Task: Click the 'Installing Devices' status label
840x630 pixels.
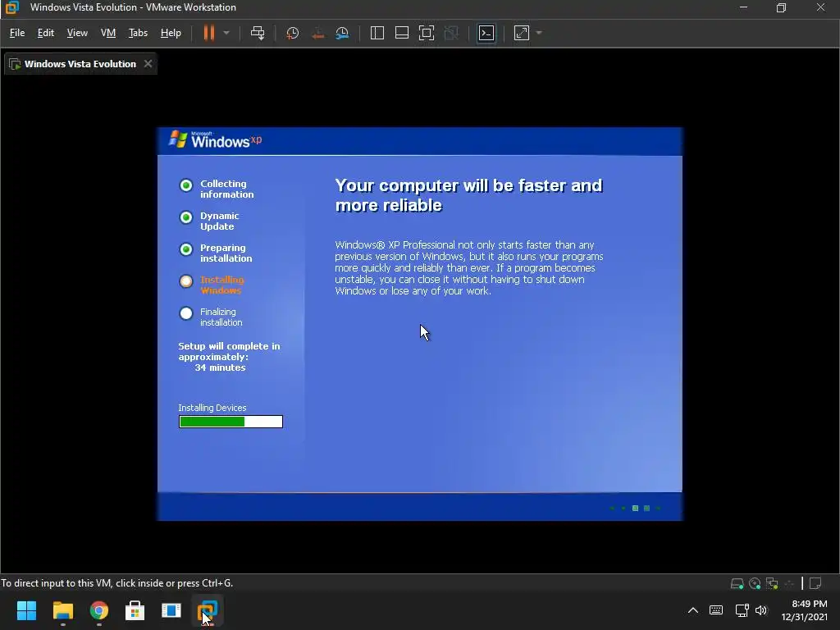Action: [x=212, y=408]
